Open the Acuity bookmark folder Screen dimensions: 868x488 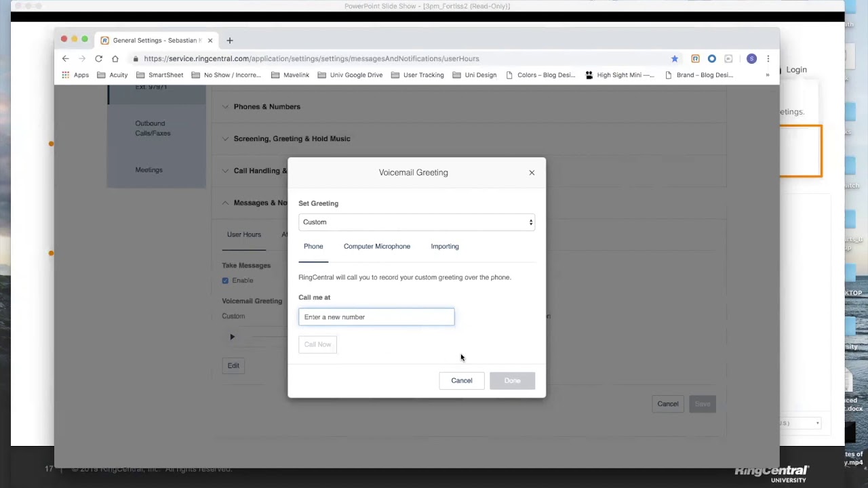tap(112, 75)
